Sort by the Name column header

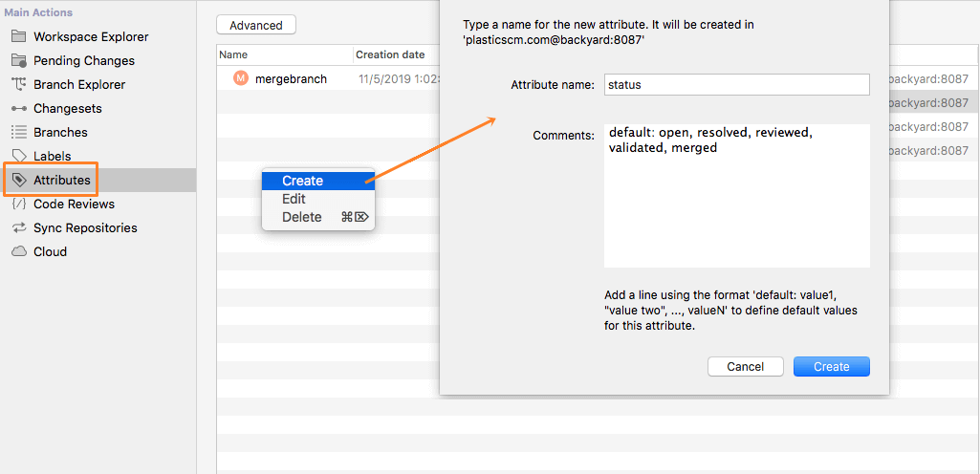[284, 55]
